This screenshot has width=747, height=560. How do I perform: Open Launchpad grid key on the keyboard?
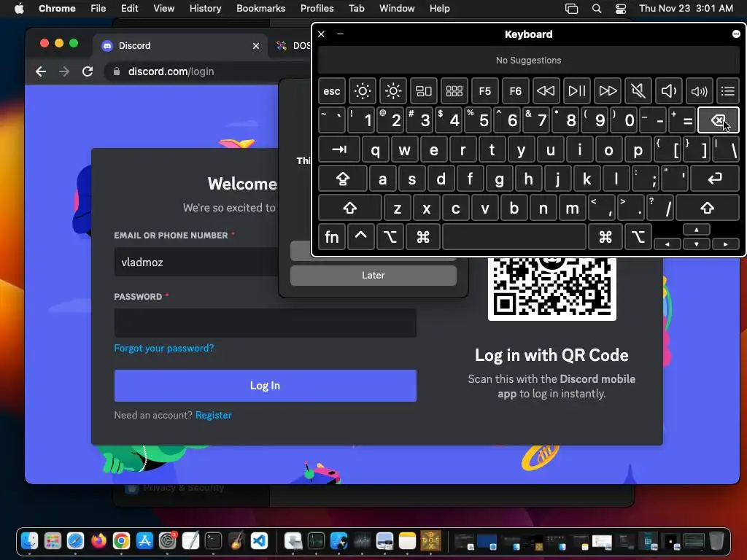coord(454,91)
